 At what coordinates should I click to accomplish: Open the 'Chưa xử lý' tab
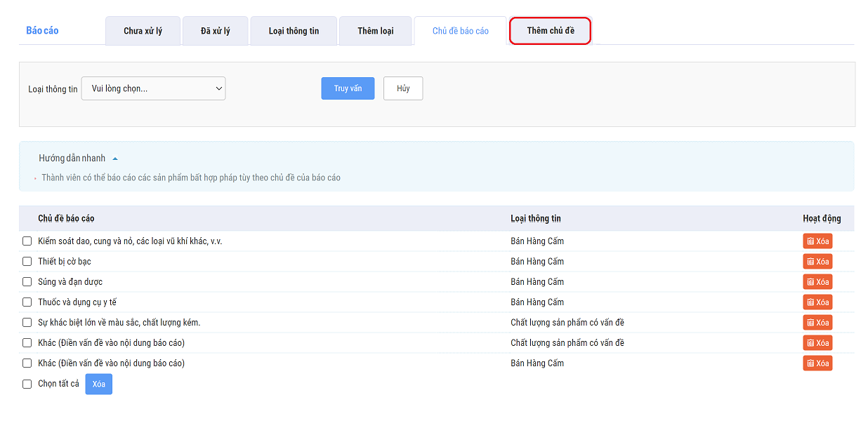tap(143, 31)
